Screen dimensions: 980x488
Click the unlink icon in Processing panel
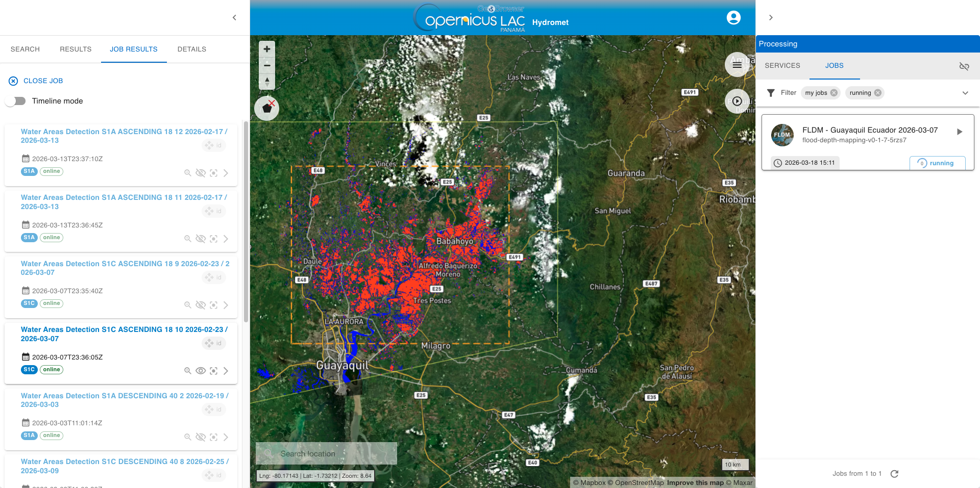click(x=964, y=66)
